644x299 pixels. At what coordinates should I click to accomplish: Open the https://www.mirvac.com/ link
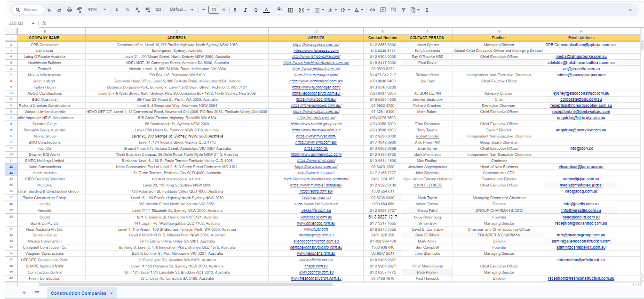pyautogui.click(x=316, y=136)
